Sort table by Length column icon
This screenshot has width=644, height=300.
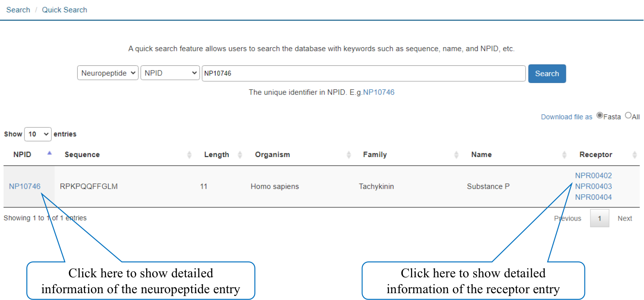click(x=240, y=155)
